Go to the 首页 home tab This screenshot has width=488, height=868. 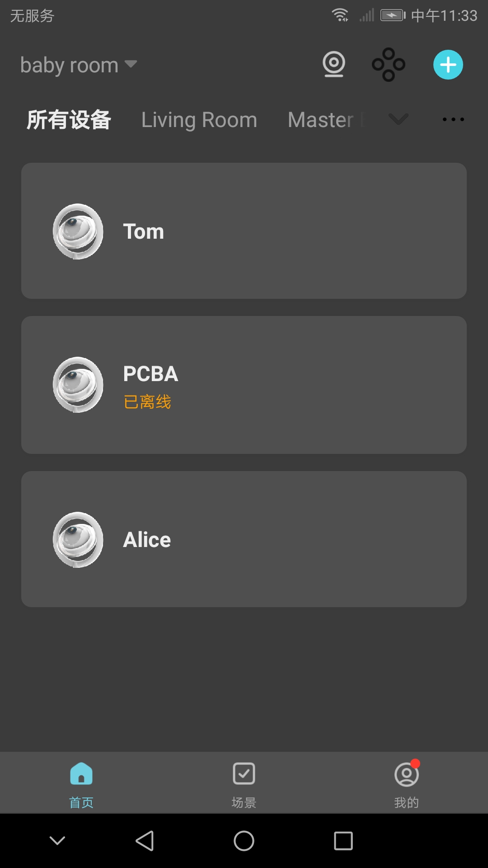point(81,783)
